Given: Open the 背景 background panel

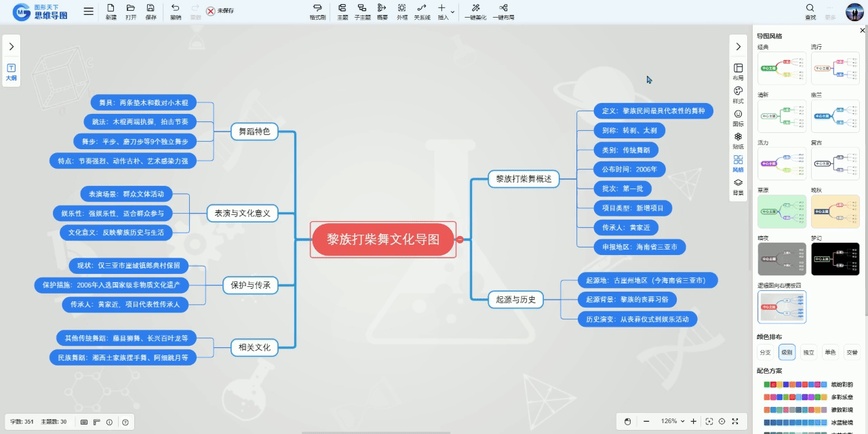Looking at the screenshot, I should pos(738,186).
